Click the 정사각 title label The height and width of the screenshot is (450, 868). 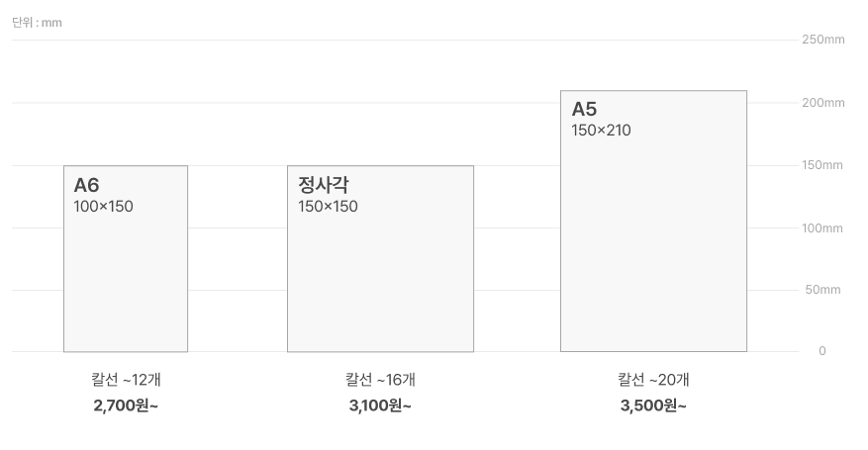[324, 185]
